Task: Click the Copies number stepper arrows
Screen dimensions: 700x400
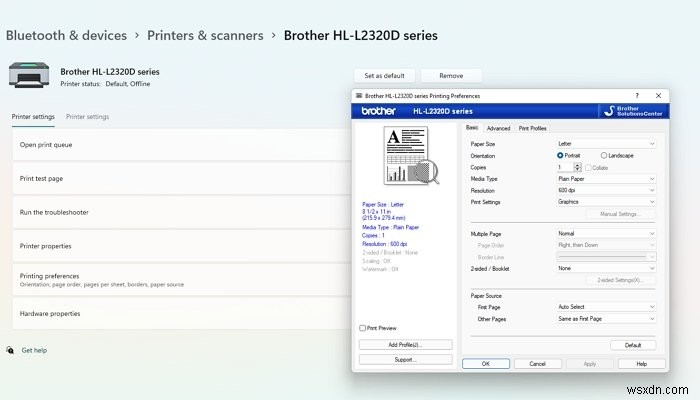Action: click(x=577, y=167)
